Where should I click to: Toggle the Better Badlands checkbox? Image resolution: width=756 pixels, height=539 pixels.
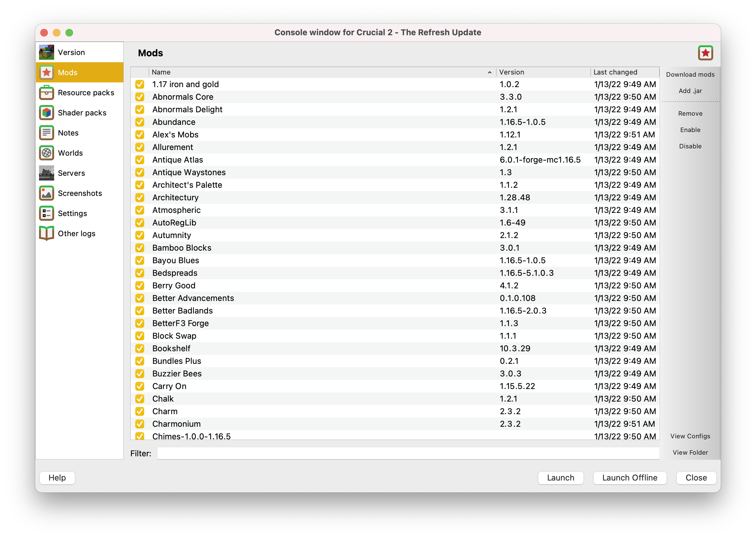coord(140,311)
